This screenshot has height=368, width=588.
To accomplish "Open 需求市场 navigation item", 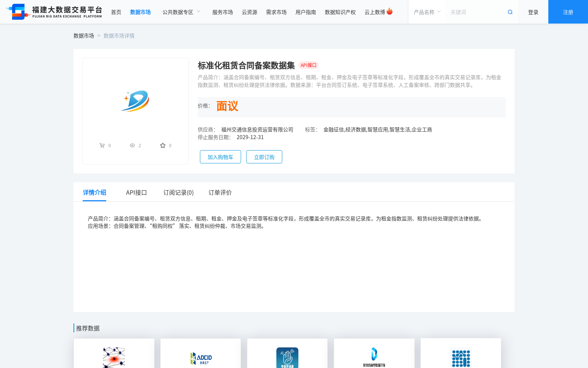I will [276, 12].
